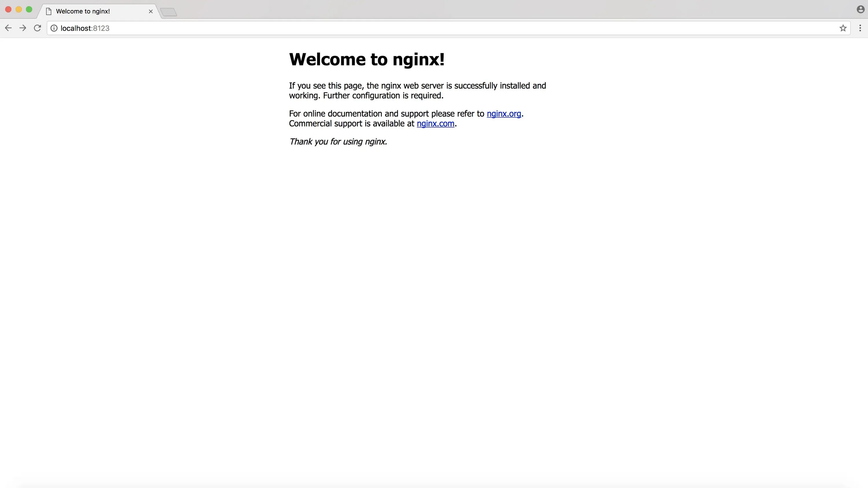Image resolution: width=868 pixels, height=488 pixels.
Task: Click the Thank you for using nginx text
Action: click(338, 142)
